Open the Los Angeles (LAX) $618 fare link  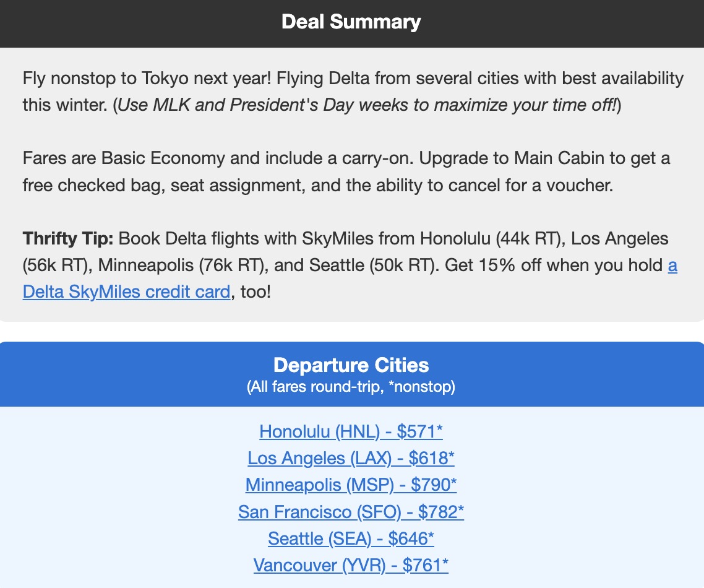pos(351,458)
